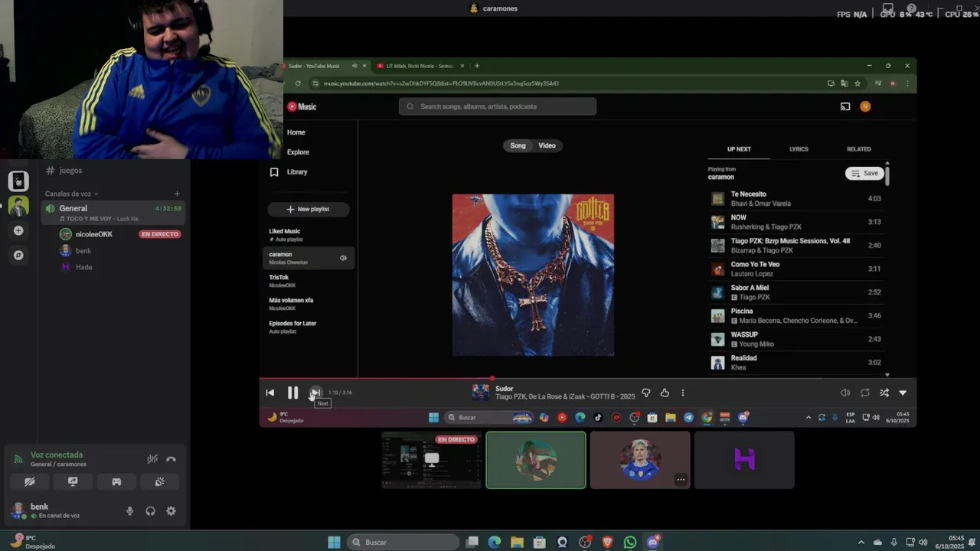Add a Discord server with plus icon
Image resolution: width=980 pixels, height=551 pixels.
18,230
